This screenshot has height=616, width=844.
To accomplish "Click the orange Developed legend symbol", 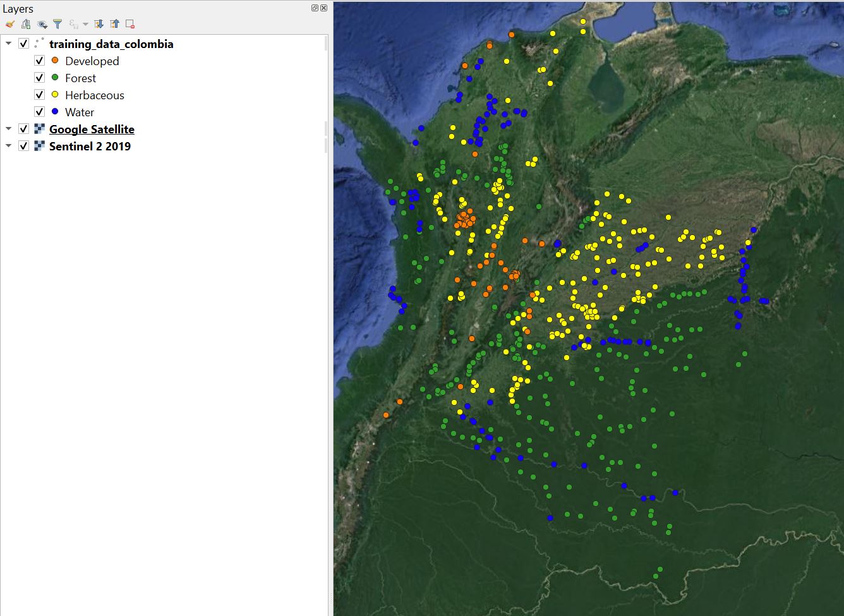I will (55, 61).
